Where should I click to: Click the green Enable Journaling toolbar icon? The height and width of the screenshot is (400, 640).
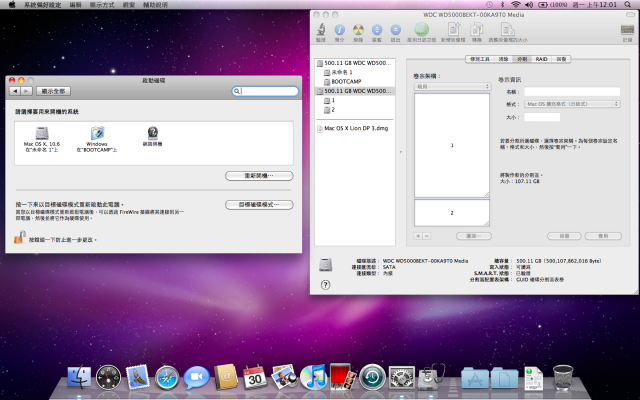(x=422, y=29)
